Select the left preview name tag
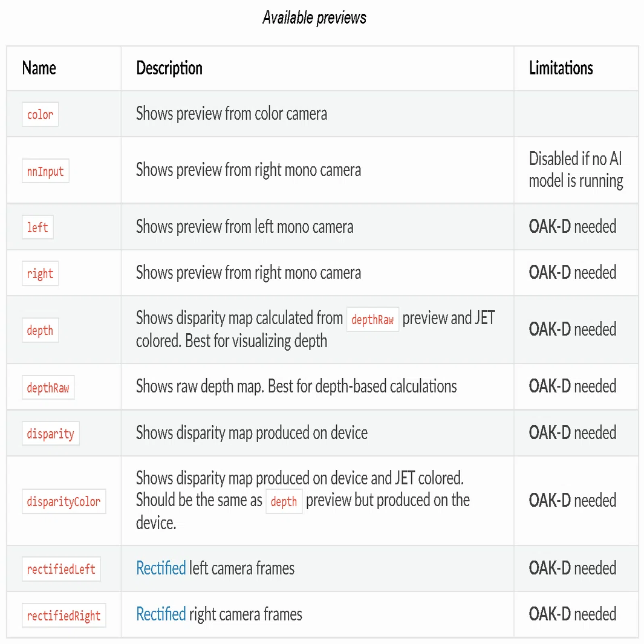Image resolution: width=644 pixels, height=644 pixels. (37, 227)
